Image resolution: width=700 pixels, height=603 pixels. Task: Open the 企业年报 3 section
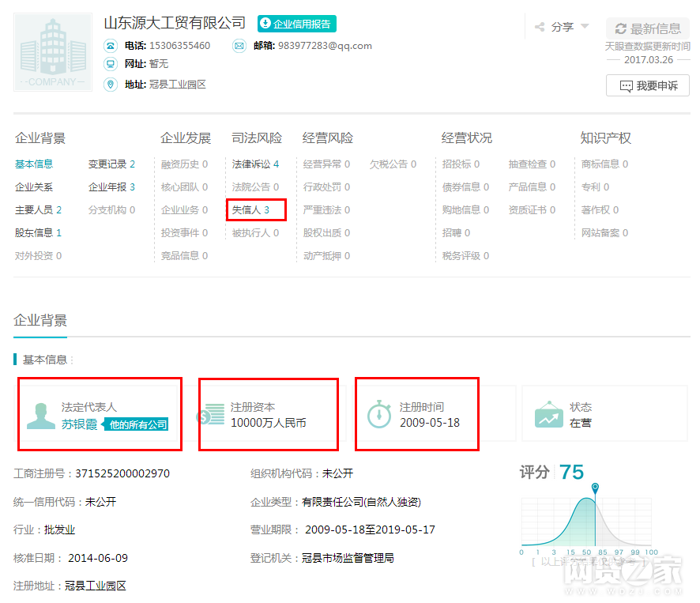pos(111,187)
